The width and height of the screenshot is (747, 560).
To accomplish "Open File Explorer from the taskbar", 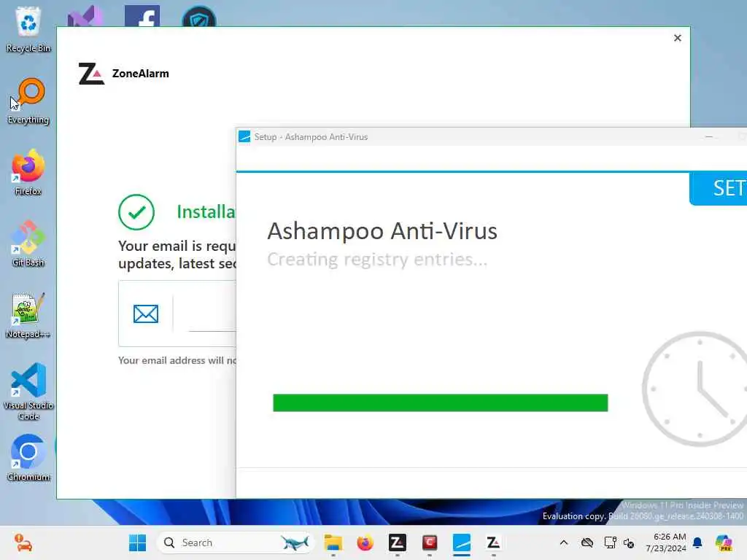I will coord(333,542).
